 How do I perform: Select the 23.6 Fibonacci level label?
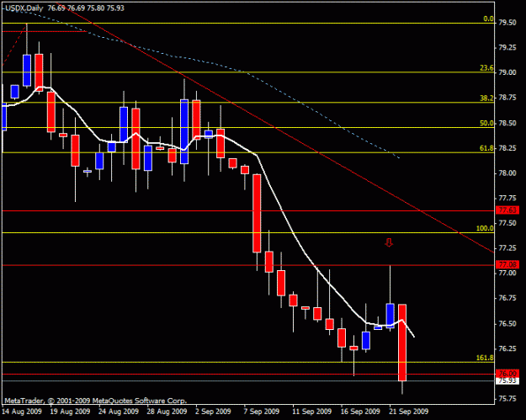(486, 68)
